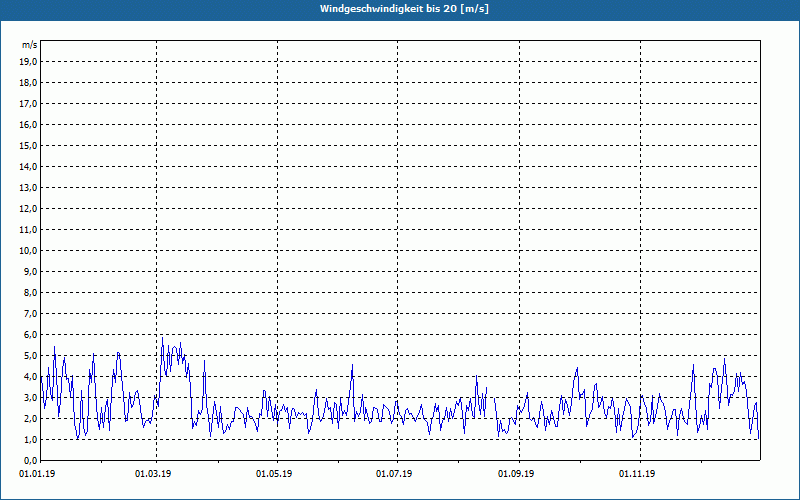The height and width of the screenshot is (500, 800).
Task: Click the 18,0 y-axis label
Action: tap(28, 83)
